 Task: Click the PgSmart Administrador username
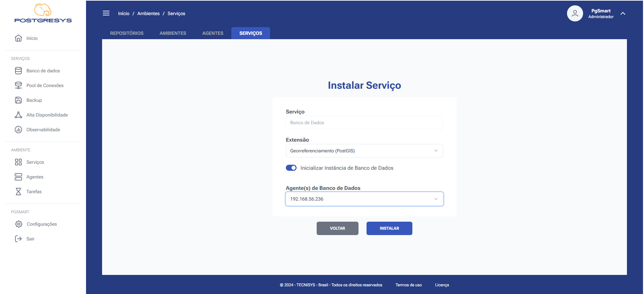click(601, 13)
